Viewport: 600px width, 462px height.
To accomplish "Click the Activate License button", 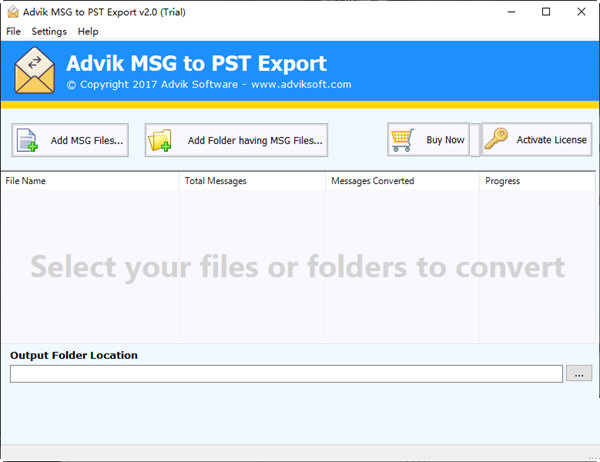I will [536, 139].
